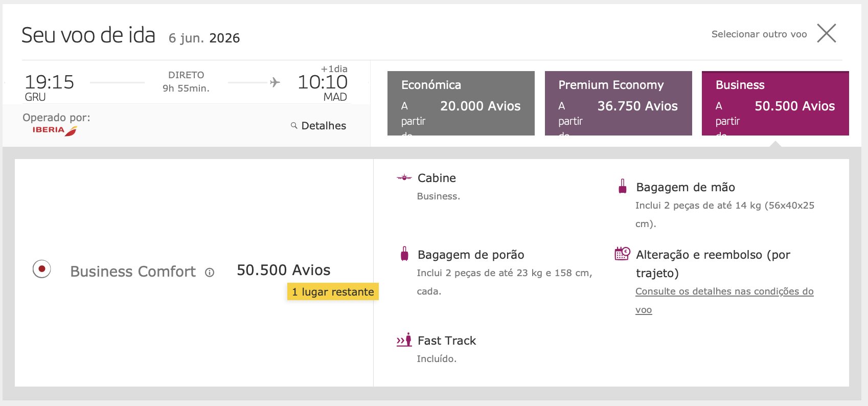Click the 19:15 departure time
Screen dimensions: 868x406
(50, 82)
